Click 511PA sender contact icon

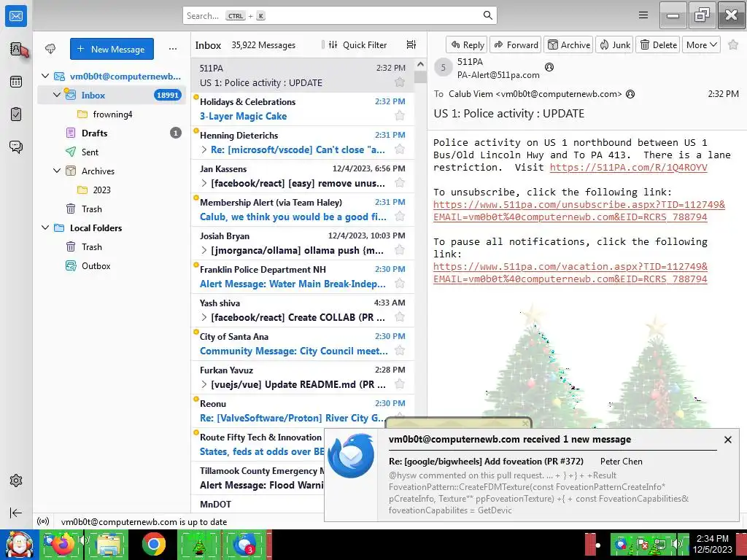click(549, 67)
